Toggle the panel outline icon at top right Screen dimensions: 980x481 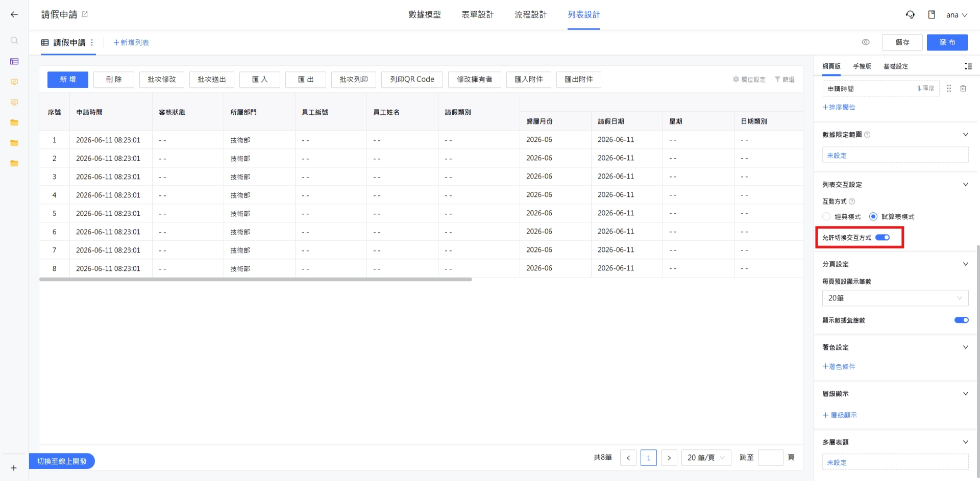968,66
